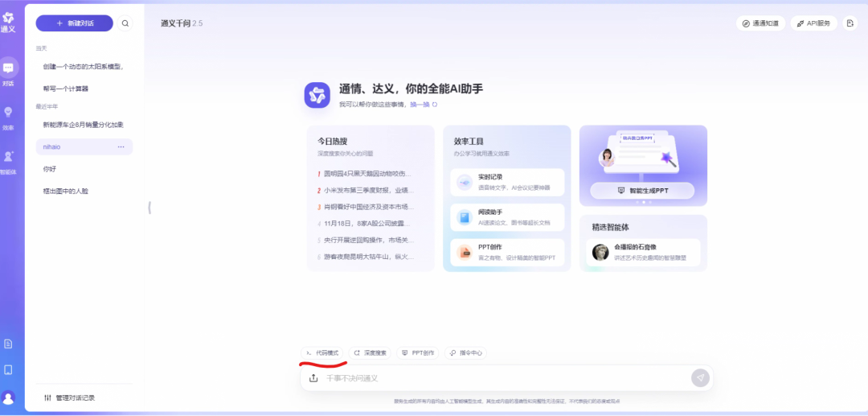Click the 通义千问 2.5 title
The width and height of the screenshot is (868, 416).
tap(182, 23)
